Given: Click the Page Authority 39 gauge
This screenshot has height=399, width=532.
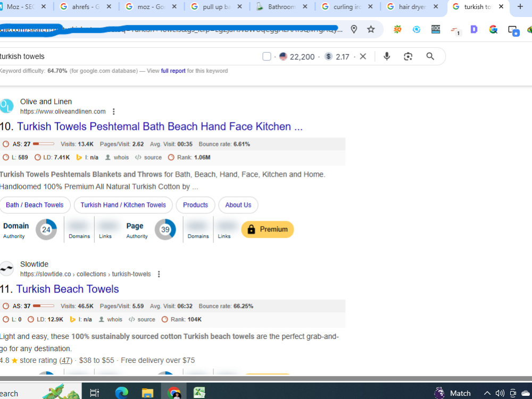Looking at the screenshot, I should [165, 230].
